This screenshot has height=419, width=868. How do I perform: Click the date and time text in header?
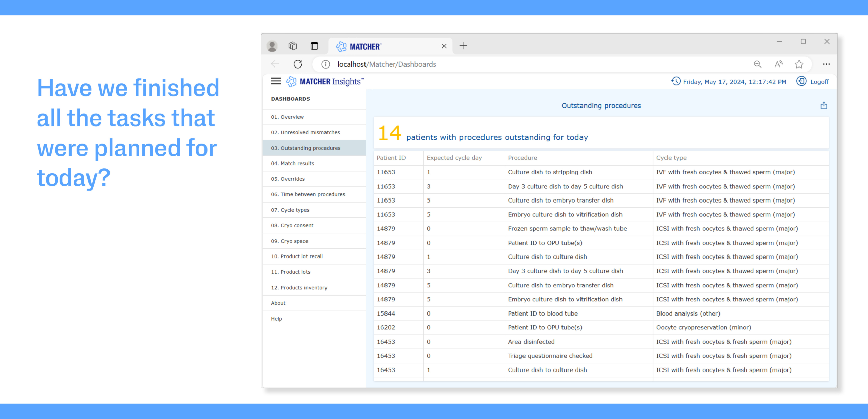point(734,82)
